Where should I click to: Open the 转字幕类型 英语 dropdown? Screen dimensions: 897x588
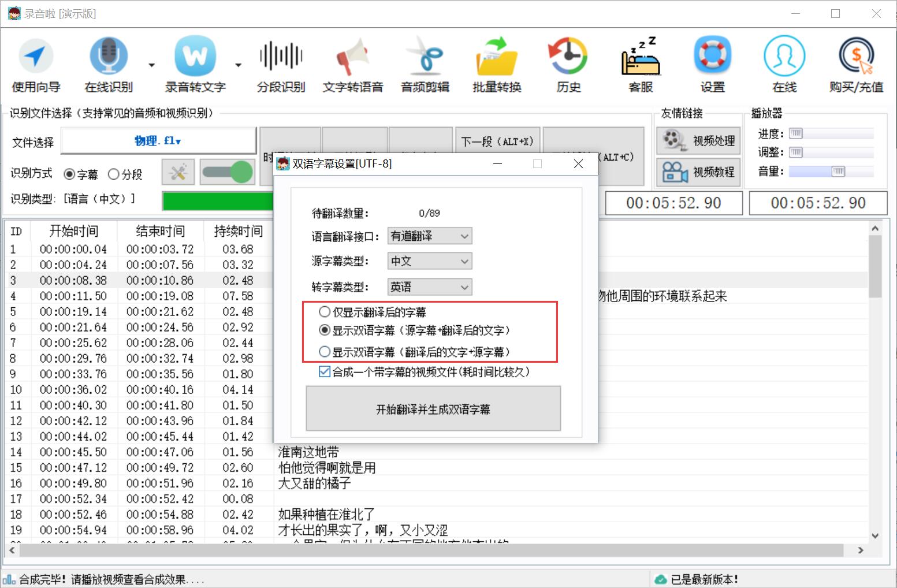430,286
